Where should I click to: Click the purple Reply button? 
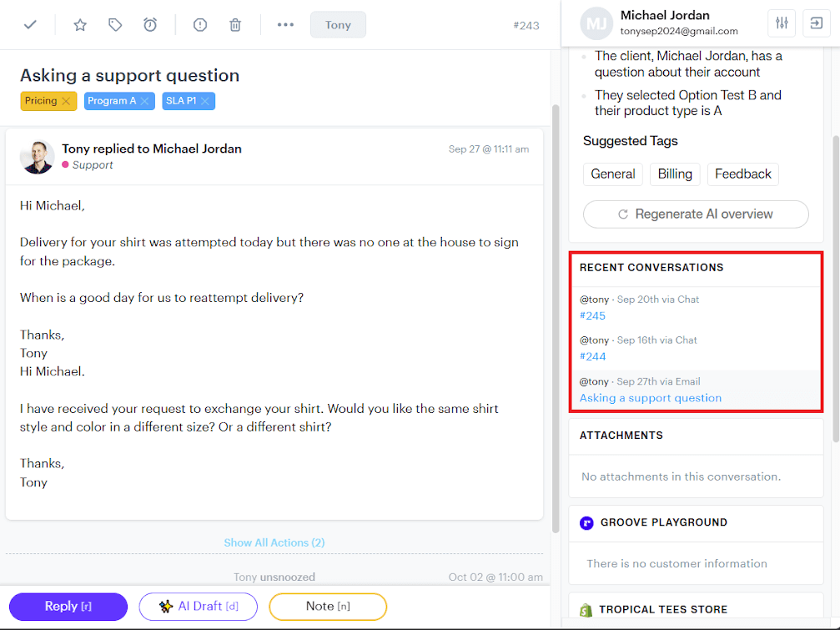pos(68,607)
